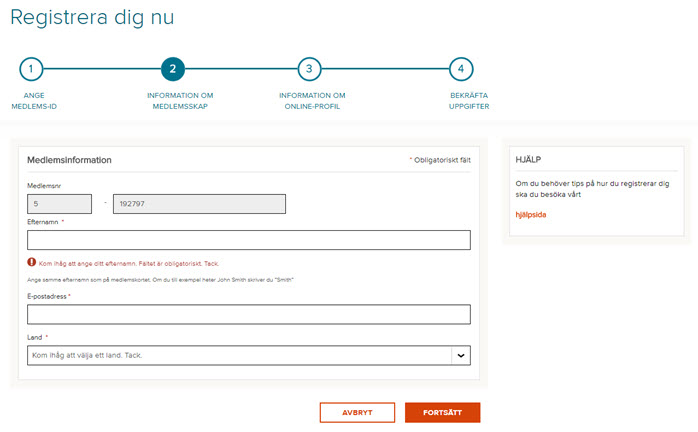Screen dimensions: 698x432
Task: Click the membership prefix field containing 5
Action: (x=60, y=204)
